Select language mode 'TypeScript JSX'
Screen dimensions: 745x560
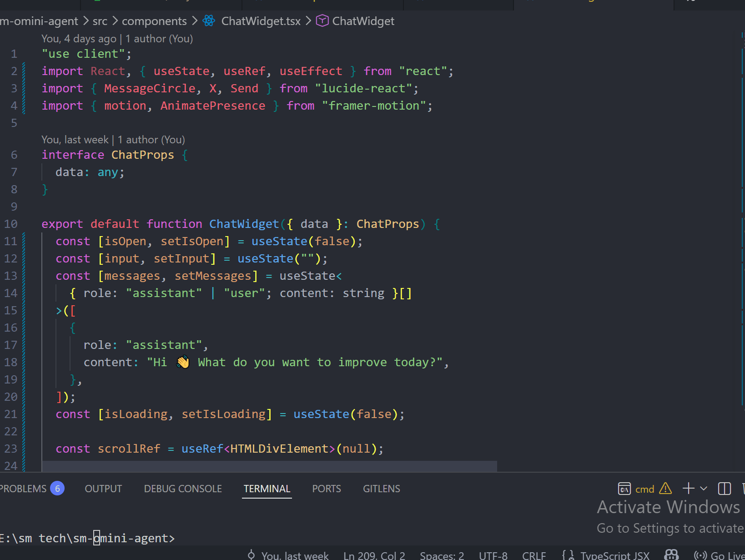pos(615,555)
